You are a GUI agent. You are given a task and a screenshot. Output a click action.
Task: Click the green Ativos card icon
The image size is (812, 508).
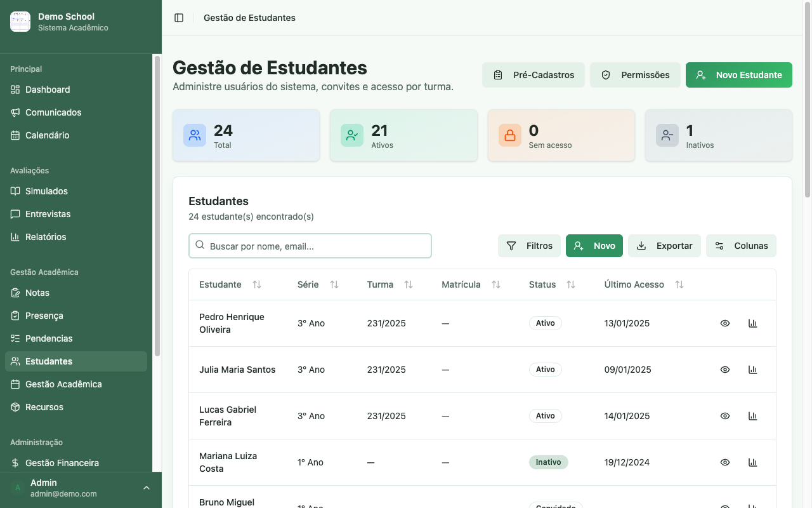(352, 135)
